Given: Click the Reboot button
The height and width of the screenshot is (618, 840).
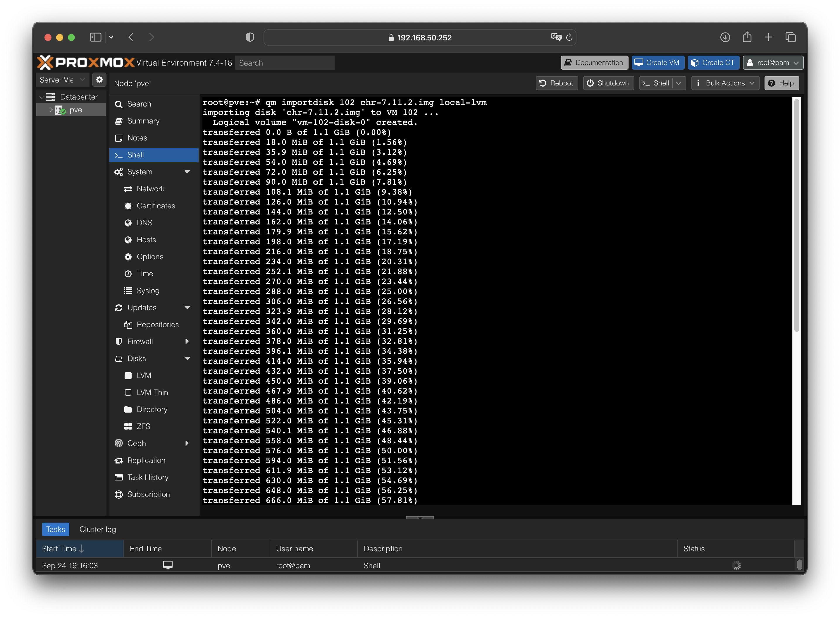Looking at the screenshot, I should coord(556,83).
